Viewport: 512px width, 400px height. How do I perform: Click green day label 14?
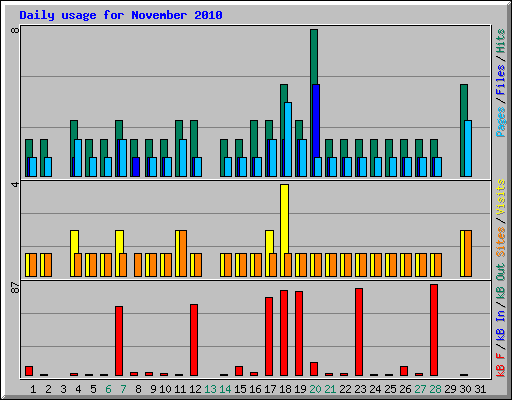click(x=225, y=389)
